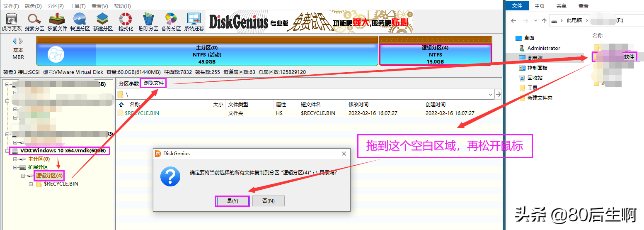
Task: Click the Search Partitions (搜索分区) toolbar icon
Action: click(34, 22)
